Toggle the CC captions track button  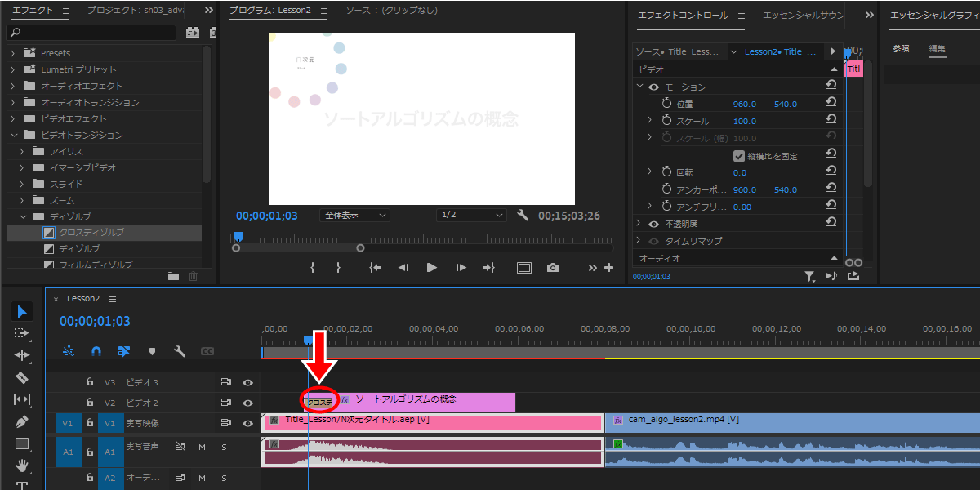tap(207, 351)
